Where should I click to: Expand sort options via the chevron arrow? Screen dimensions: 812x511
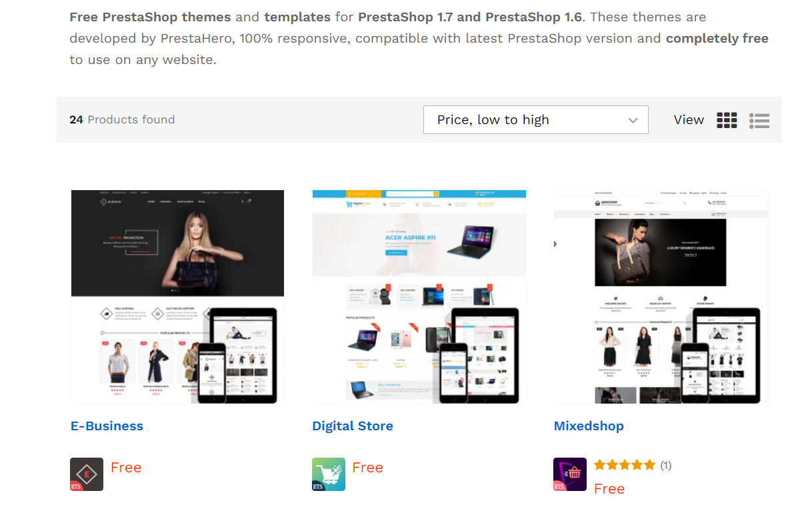click(x=633, y=120)
